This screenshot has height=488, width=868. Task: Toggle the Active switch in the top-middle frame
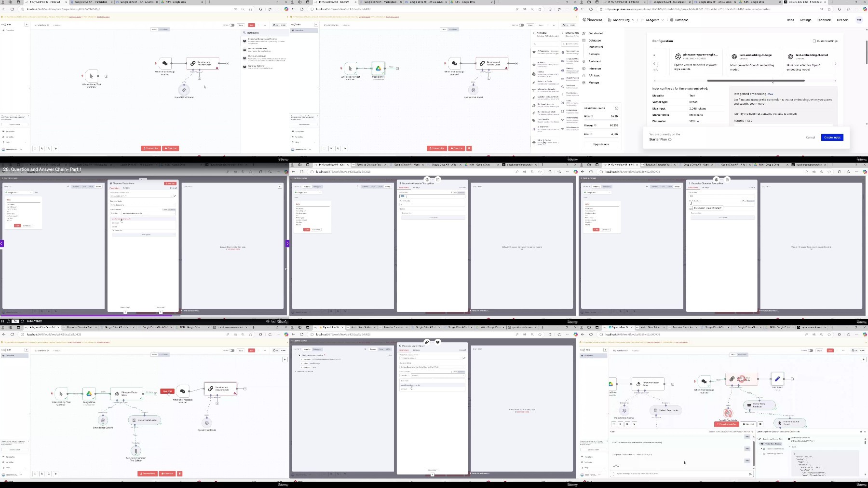tap(521, 25)
